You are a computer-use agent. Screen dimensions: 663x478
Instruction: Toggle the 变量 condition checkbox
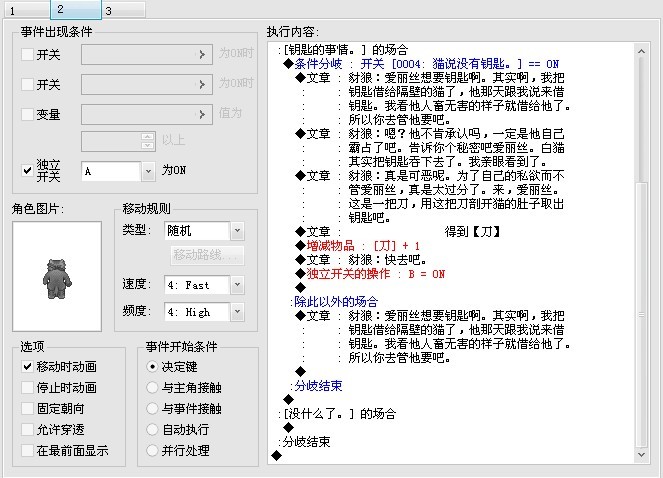click(x=27, y=114)
